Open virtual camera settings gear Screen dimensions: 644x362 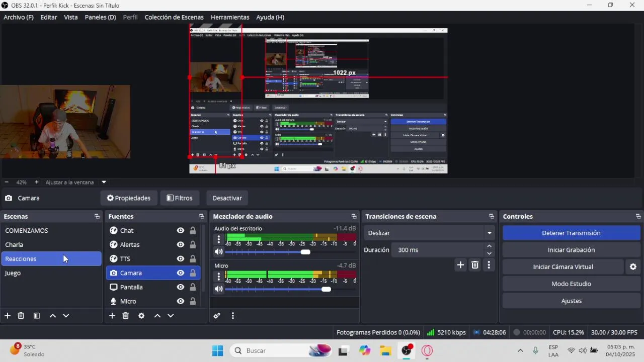(x=633, y=267)
